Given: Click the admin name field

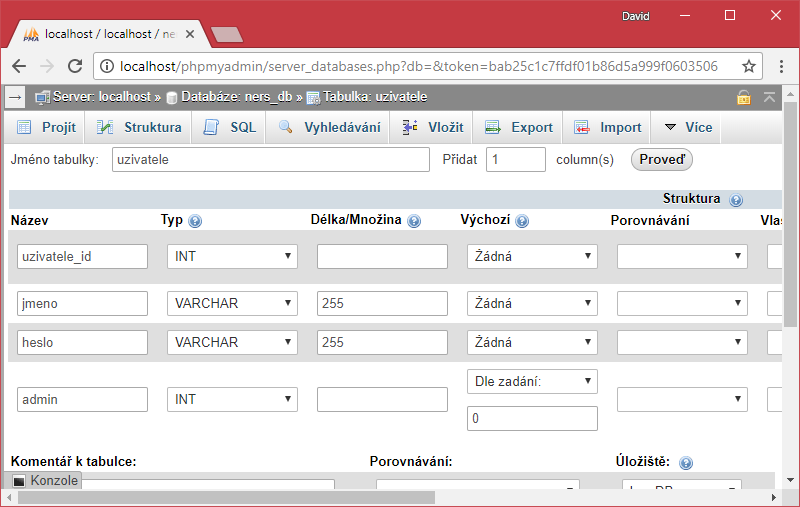Looking at the screenshot, I should coord(82,399).
